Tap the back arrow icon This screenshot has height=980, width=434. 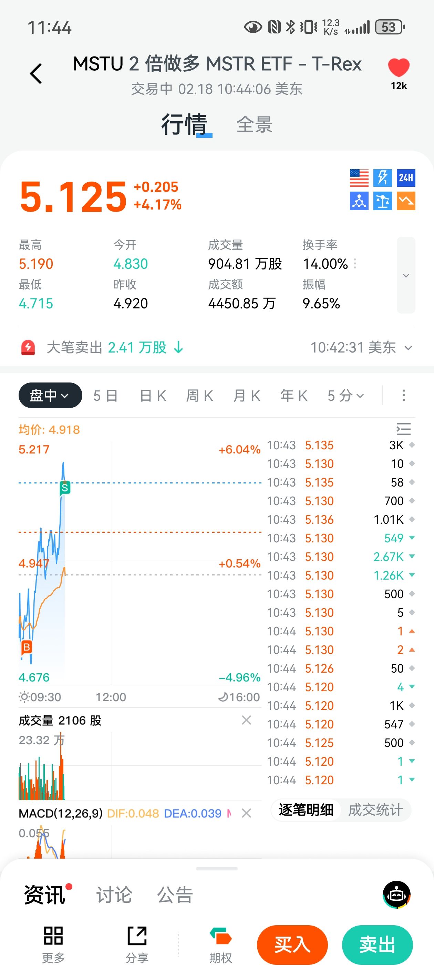tap(36, 73)
